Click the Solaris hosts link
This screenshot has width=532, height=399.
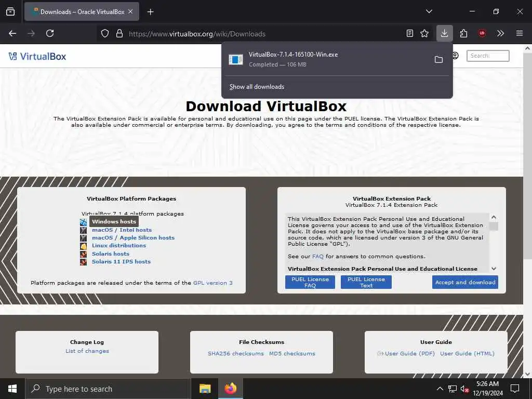(111, 254)
